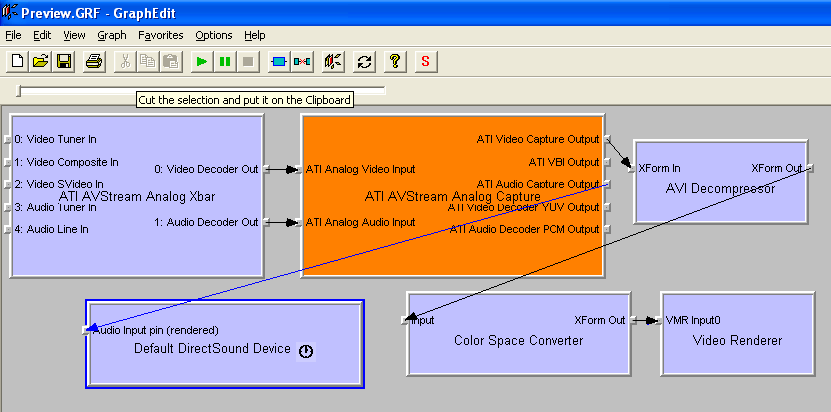Click the 4: Audio Line In pin

click(7, 230)
